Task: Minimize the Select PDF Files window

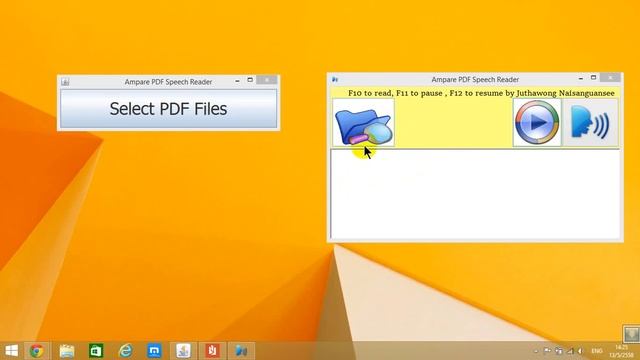Action: (x=237, y=81)
